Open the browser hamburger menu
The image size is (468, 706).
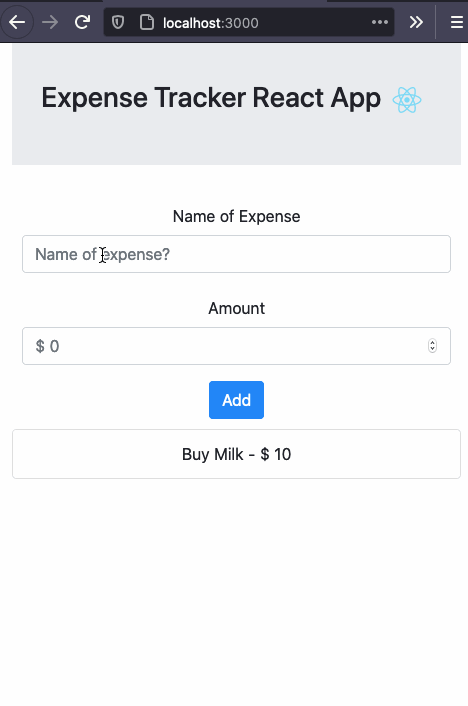[457, 22]
